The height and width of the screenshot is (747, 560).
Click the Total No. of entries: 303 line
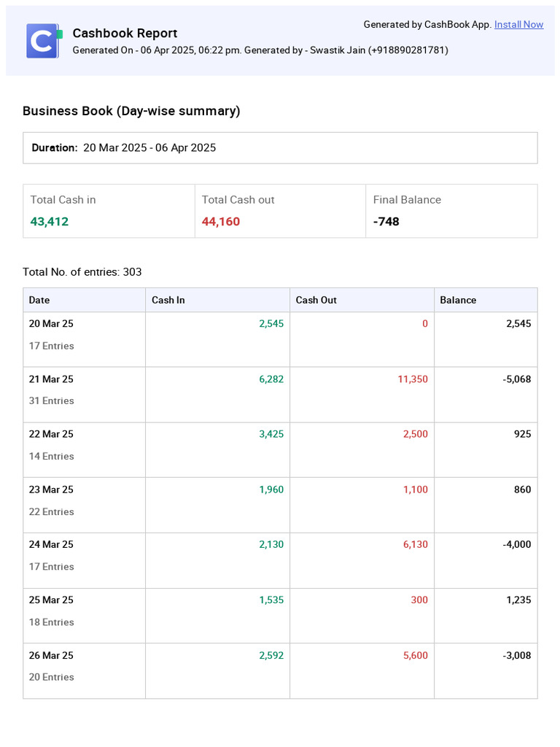tap(82, 272)
